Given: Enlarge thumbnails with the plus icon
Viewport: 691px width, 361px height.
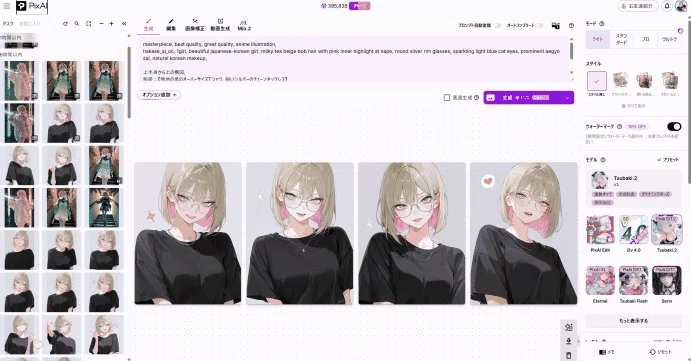Looking at the screenshot, I should pyautogui.click(x=111, y=24).
